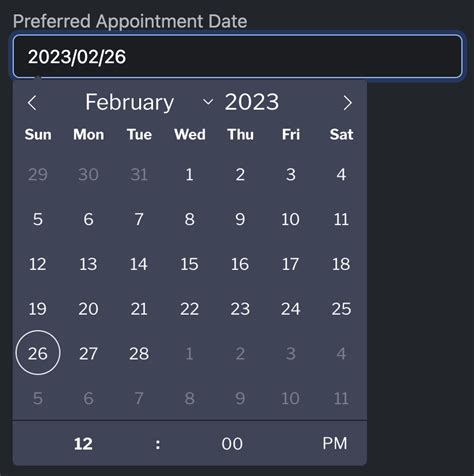Select Monday February 20
This screenshot has height=476, width=474.
tap(88, 309)
